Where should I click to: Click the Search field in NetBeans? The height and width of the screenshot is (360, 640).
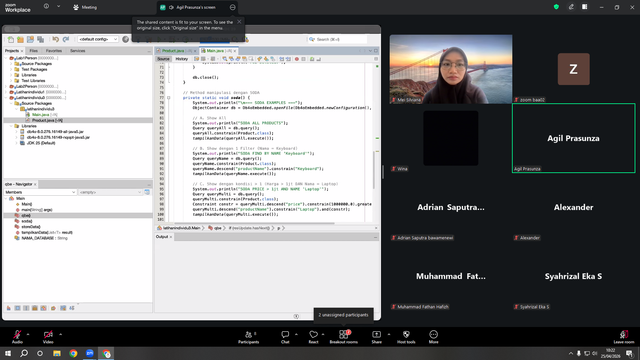337,39
